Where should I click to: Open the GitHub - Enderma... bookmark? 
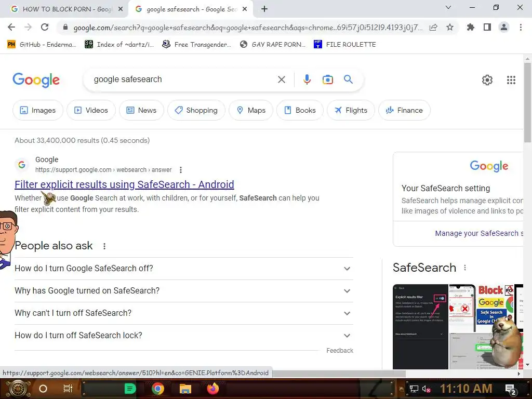click(x=42, y=45)
